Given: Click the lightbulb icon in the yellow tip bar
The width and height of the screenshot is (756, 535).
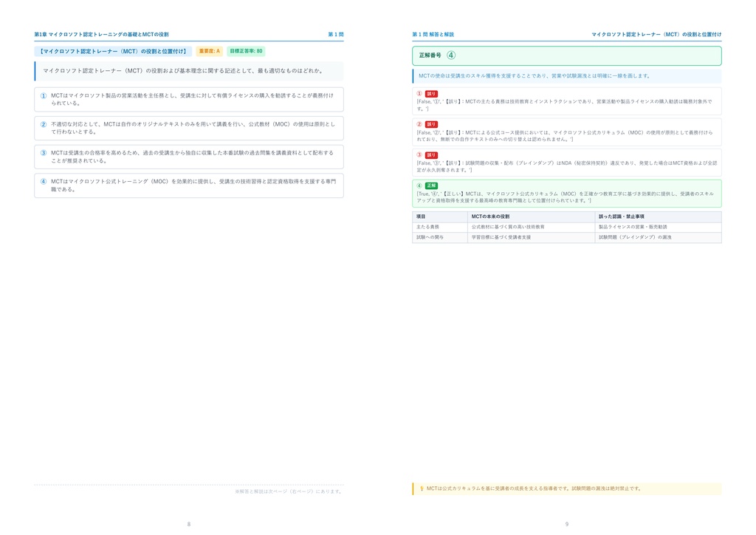Looking at the screenshot, I should [x=422, y=488].
